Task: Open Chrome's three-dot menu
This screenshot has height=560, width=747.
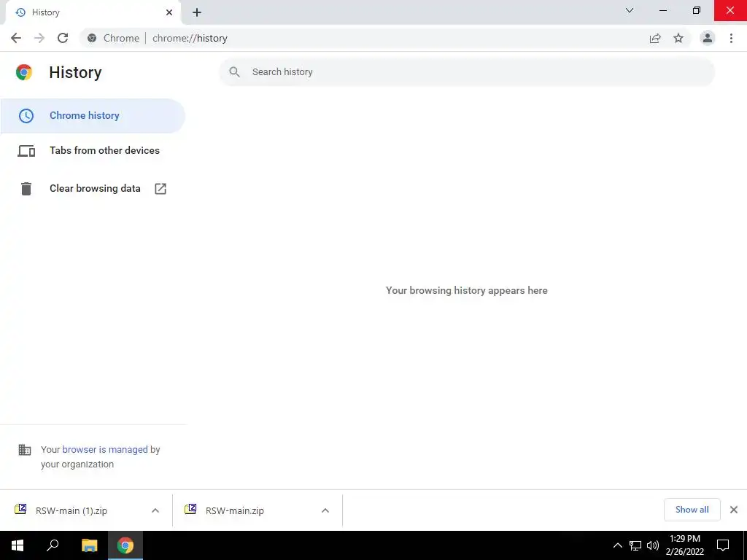Action: pyautogui.click(x=731, y=38)
